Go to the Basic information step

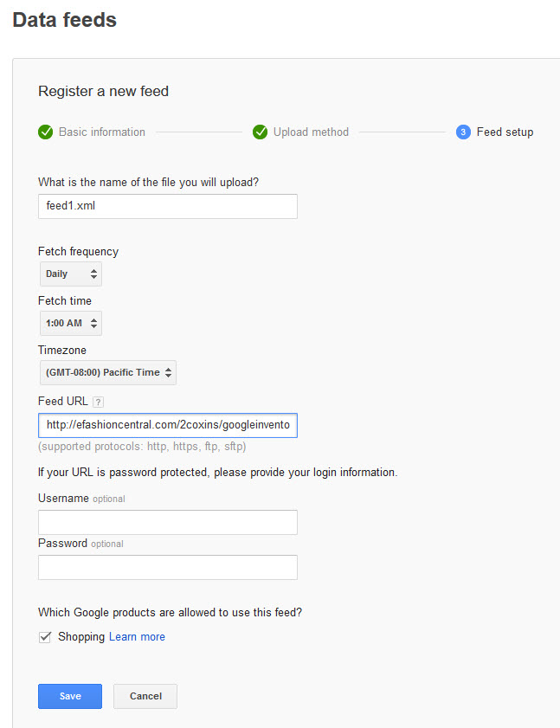click(x=101, y=132)
